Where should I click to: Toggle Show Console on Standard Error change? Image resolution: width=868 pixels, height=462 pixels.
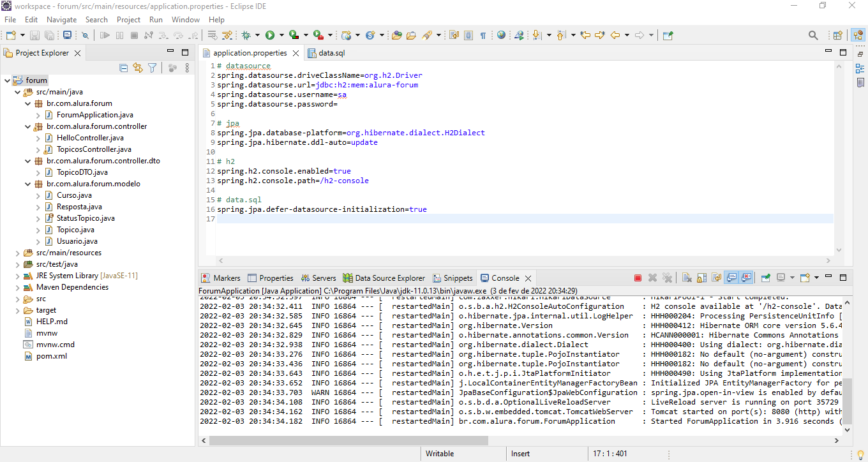[x=745, y=278]
